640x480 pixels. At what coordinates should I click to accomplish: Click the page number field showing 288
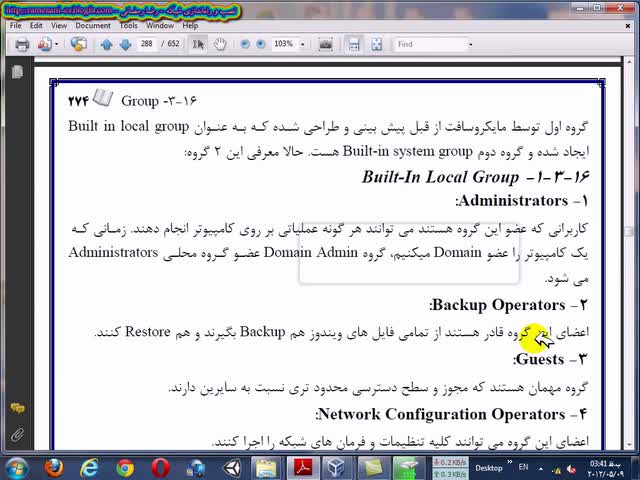coord(147,44)
